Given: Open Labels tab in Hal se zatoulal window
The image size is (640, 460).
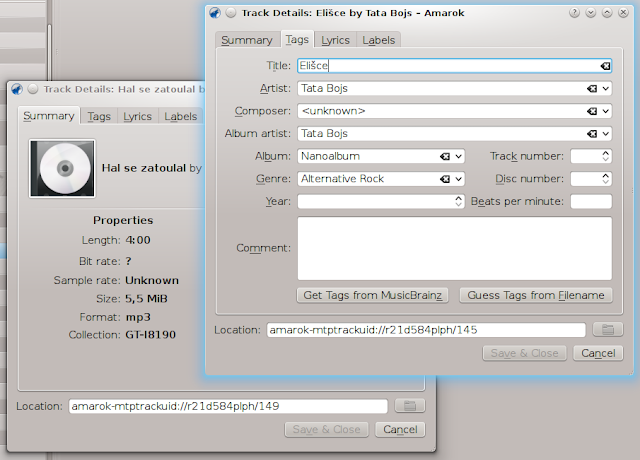Looking at the screenshot, I should coord(181,116).
